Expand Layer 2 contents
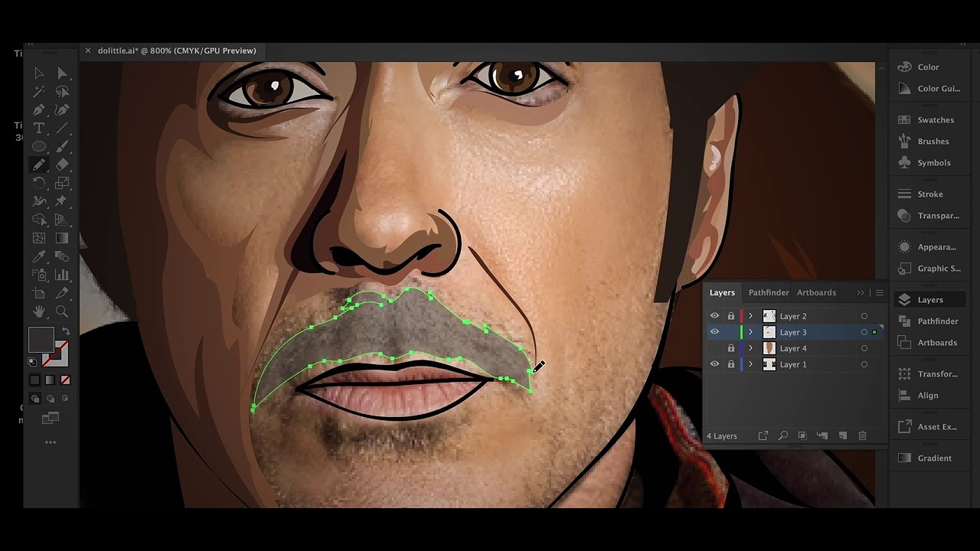This screenshot has height=551, width=980. (x=751, y=316)
